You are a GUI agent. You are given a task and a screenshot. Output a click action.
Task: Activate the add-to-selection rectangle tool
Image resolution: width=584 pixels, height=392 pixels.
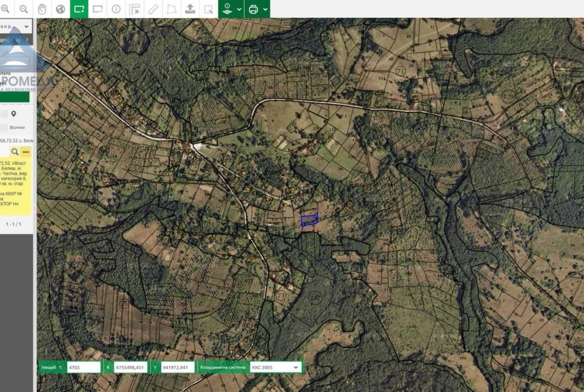click(79, 9)
